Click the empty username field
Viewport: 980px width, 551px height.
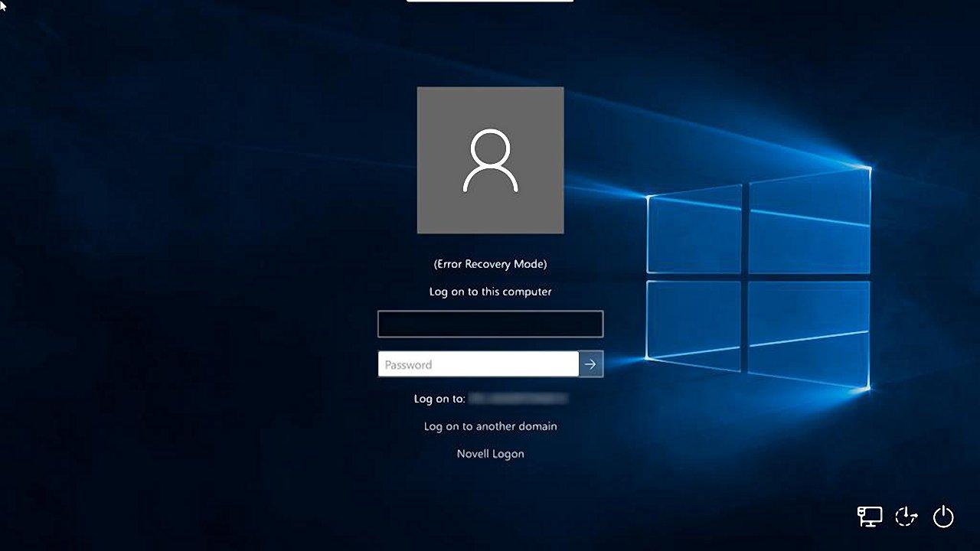(490, 323)
